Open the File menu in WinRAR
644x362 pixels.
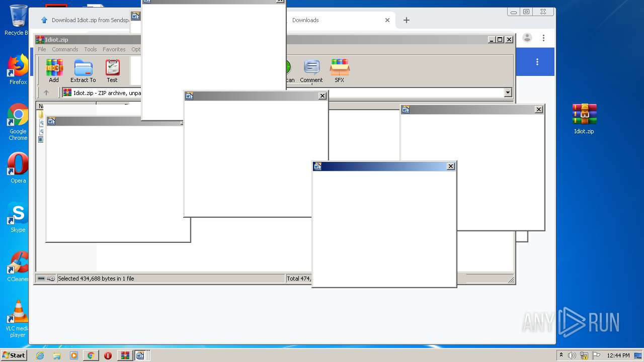[x=42, y=49]
